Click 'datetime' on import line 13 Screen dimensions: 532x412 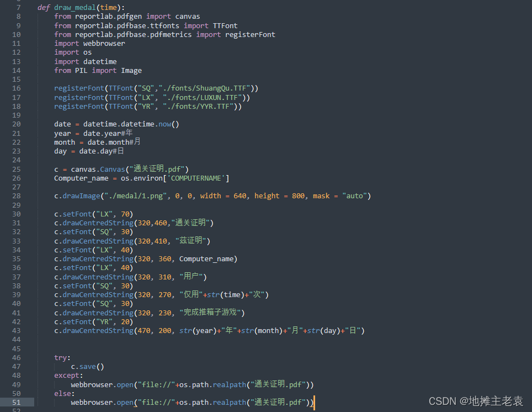click(100, 61)
